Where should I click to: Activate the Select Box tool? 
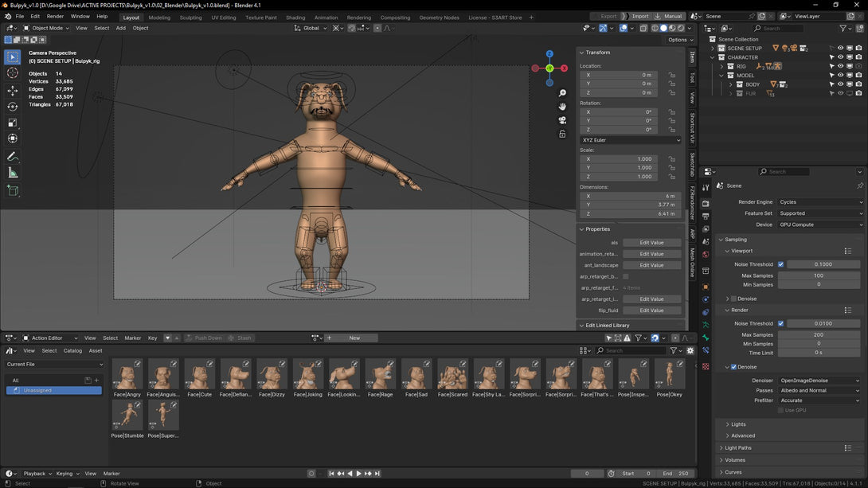(12, 57)
